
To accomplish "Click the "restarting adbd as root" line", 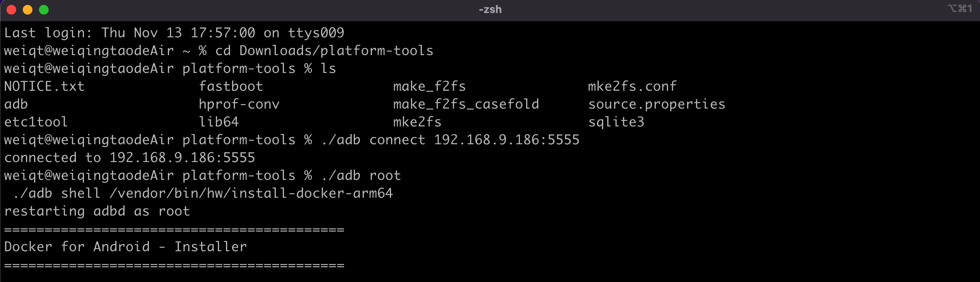I will 97,211.
